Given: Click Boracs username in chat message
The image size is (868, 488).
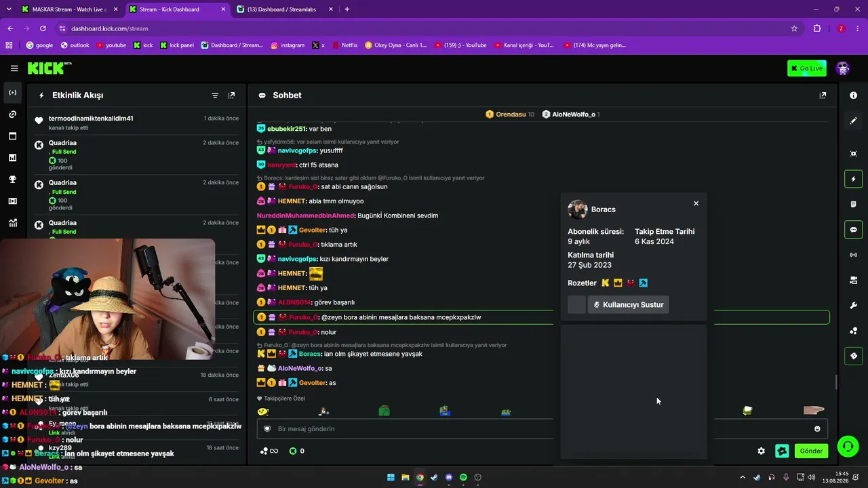Looking at the screenshot, I should click(x=309, y=354).
